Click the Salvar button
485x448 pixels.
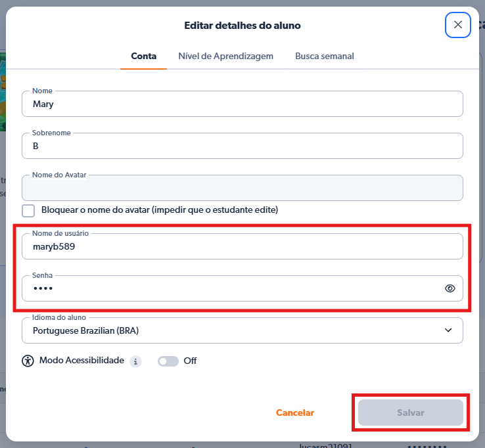[x=410, y=413]
